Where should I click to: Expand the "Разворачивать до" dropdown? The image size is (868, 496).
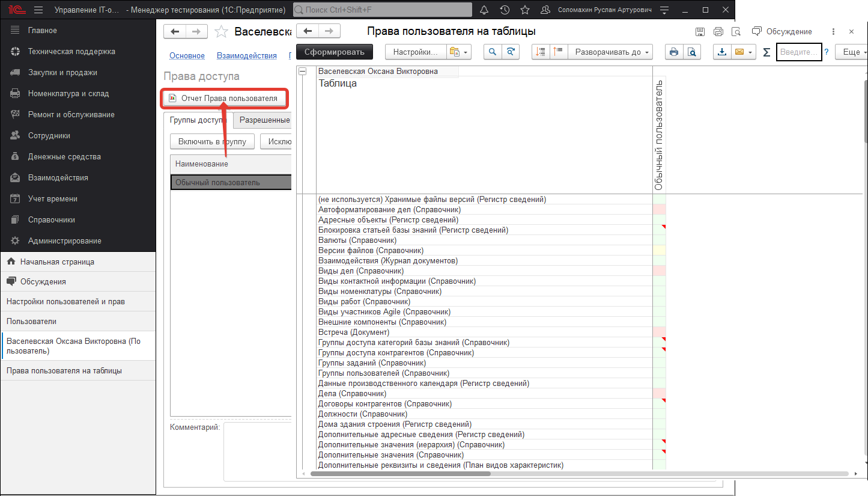[612, 52]
